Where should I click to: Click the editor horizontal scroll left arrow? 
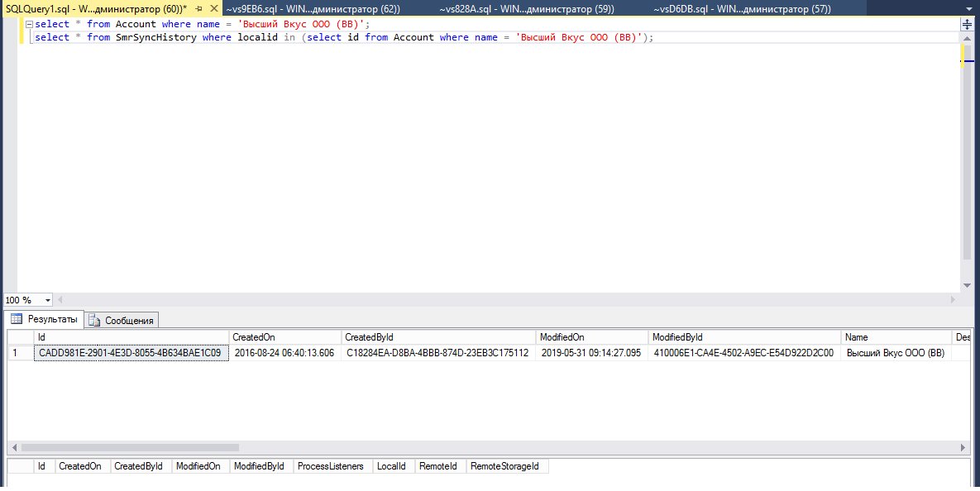click(x=60, y=300)
